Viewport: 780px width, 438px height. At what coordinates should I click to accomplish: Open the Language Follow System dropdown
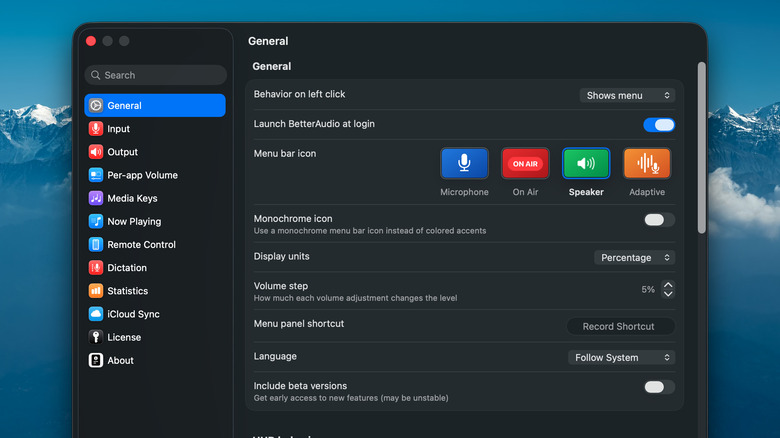point(621,357)
